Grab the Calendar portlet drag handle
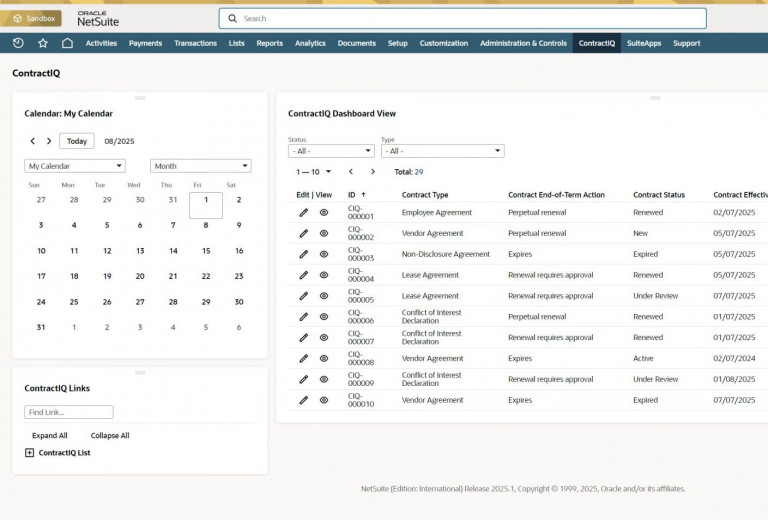This screenshot has height=520, width=768. point(140,98)
